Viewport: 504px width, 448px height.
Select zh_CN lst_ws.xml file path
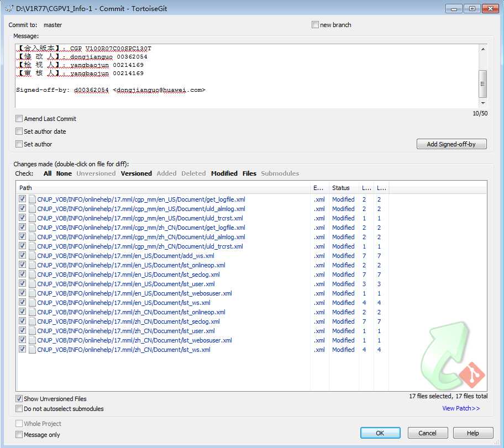tap(124, 350)
